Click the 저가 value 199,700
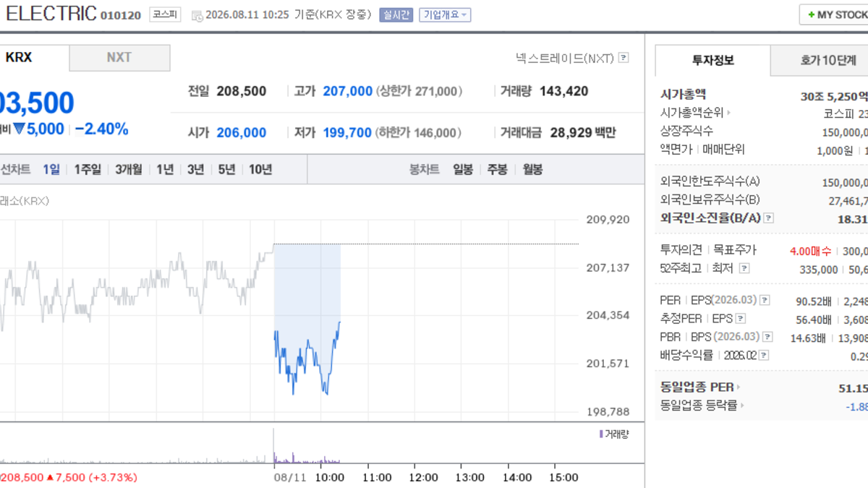 click(347, 132)
